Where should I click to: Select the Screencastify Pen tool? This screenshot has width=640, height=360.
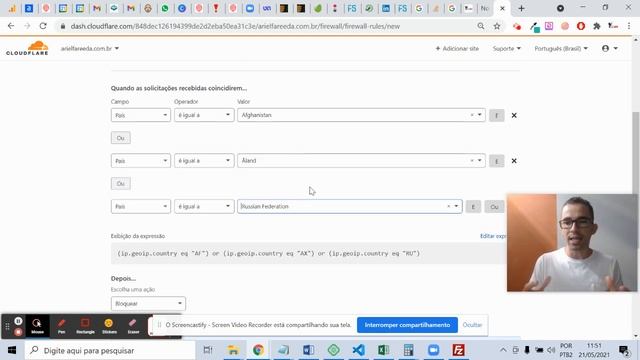(61, 326)
